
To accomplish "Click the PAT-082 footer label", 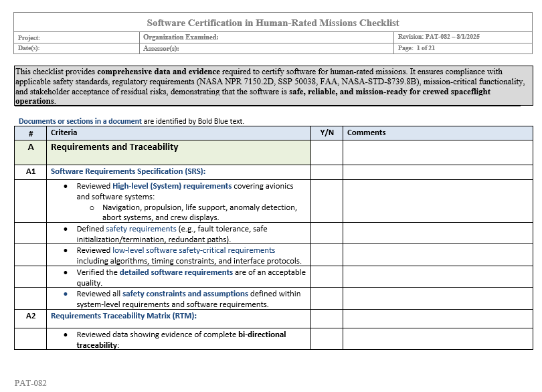I will point(31,383).
